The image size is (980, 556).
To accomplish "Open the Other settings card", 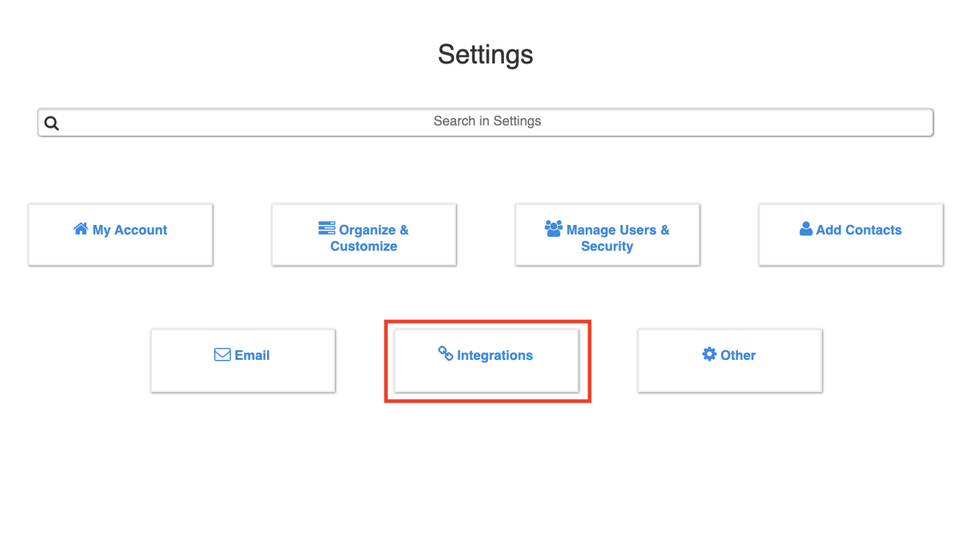I will [x=730, y=361].
